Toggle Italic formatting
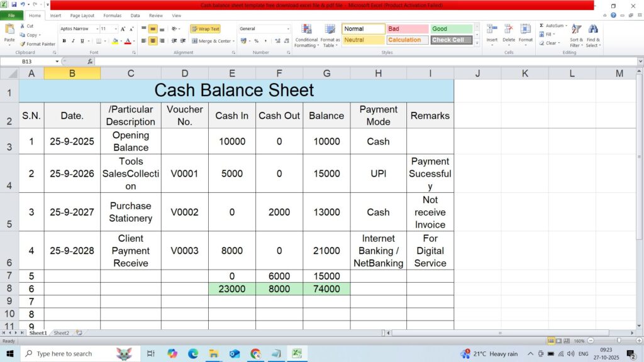 73,41
